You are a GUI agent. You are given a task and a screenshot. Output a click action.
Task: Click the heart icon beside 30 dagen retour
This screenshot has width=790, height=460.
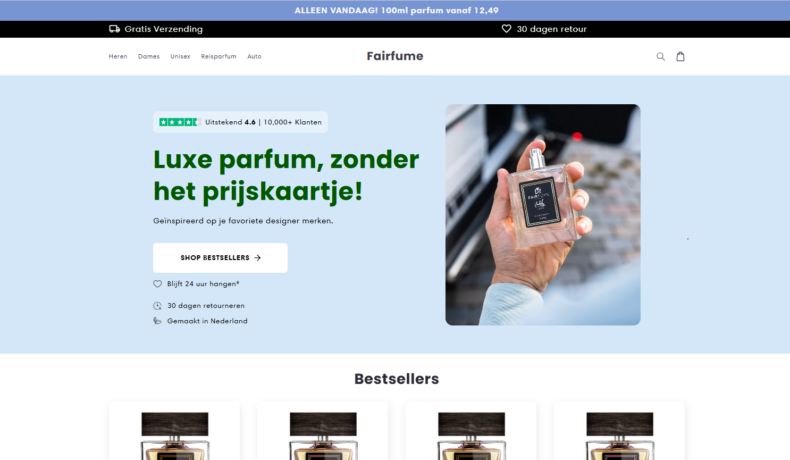click(506, 29)
